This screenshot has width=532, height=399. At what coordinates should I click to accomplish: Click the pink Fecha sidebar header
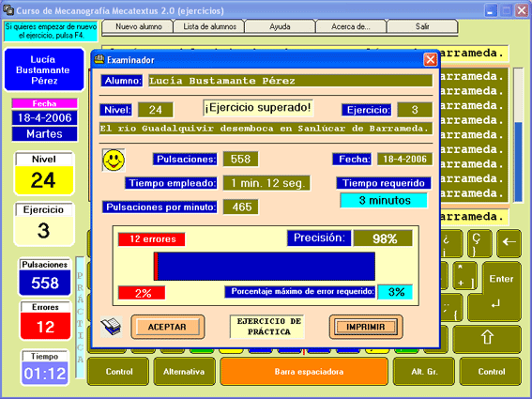44,103
